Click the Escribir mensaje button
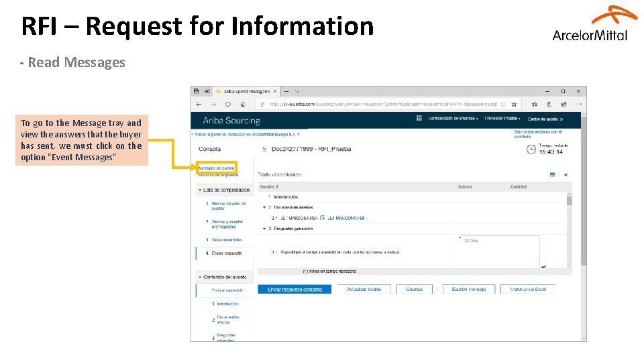 469,290
